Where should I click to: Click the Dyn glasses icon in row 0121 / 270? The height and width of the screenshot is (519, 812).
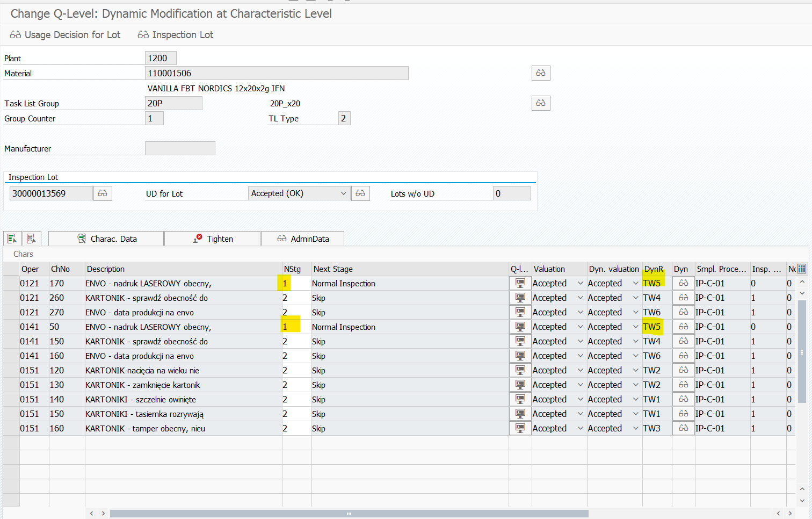click(x=683, y=312)
